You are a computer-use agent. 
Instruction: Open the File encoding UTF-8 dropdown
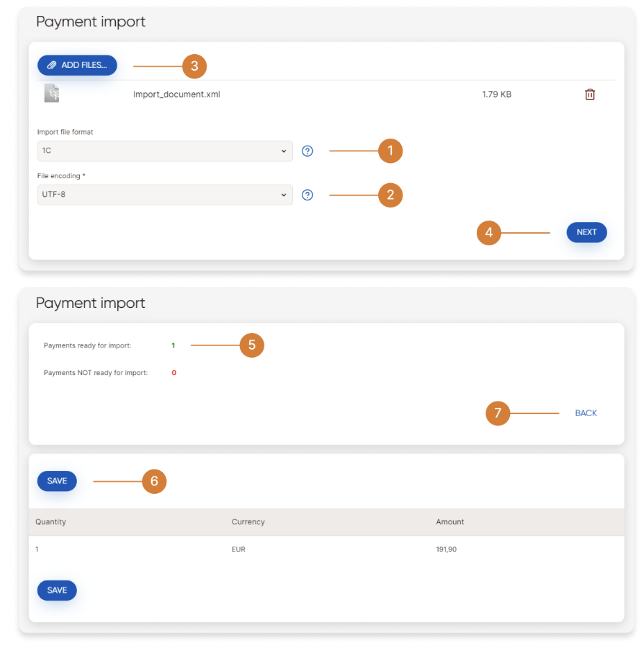164,195
